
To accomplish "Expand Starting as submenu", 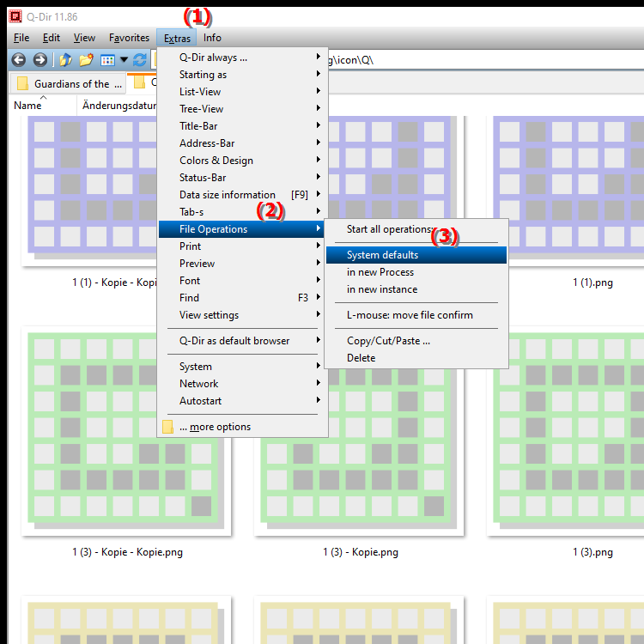I will tap(242, 75).
